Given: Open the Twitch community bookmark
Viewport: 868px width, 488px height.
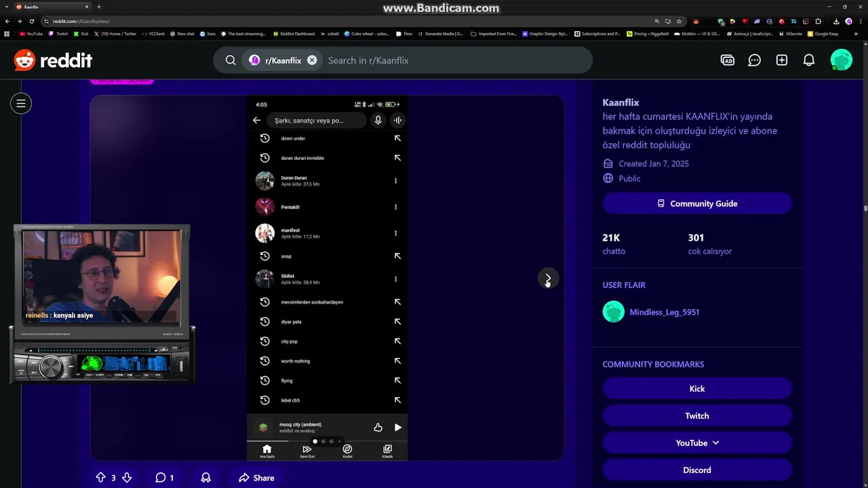Looking at the screenshot, I should coord(697,415).
